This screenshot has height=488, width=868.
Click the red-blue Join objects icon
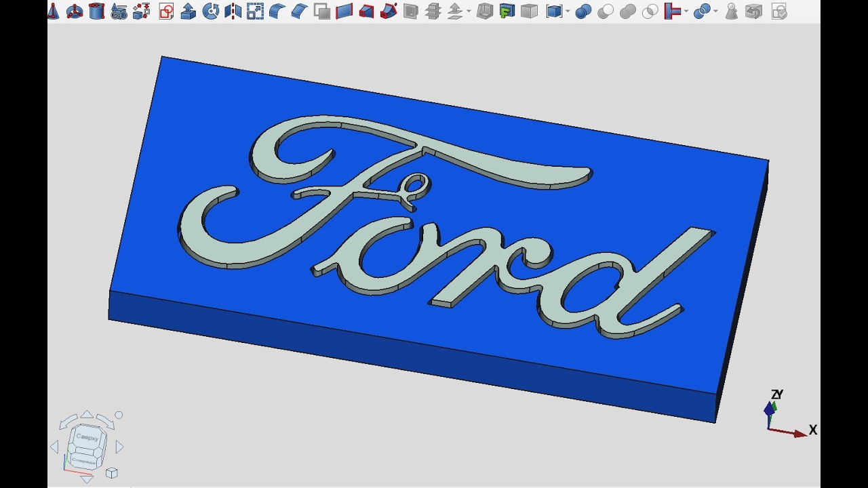tap(673, 12)
